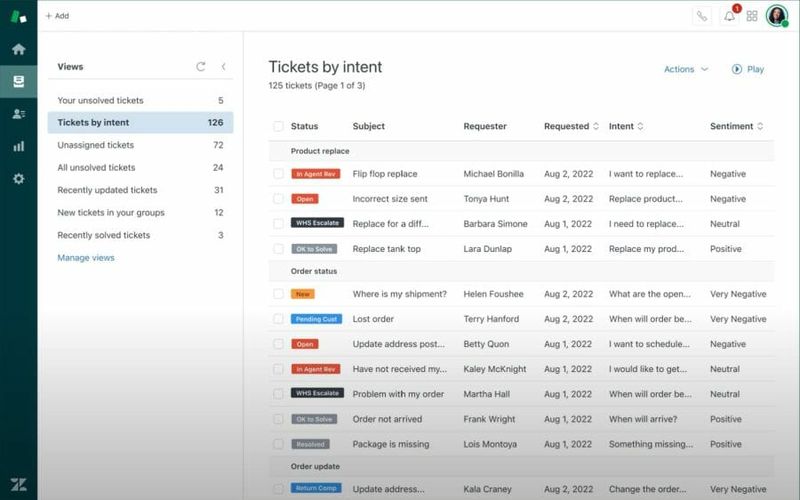Screen dimensions: 800x500
Task: Check the Package is missing ticket
Action: 278,444
